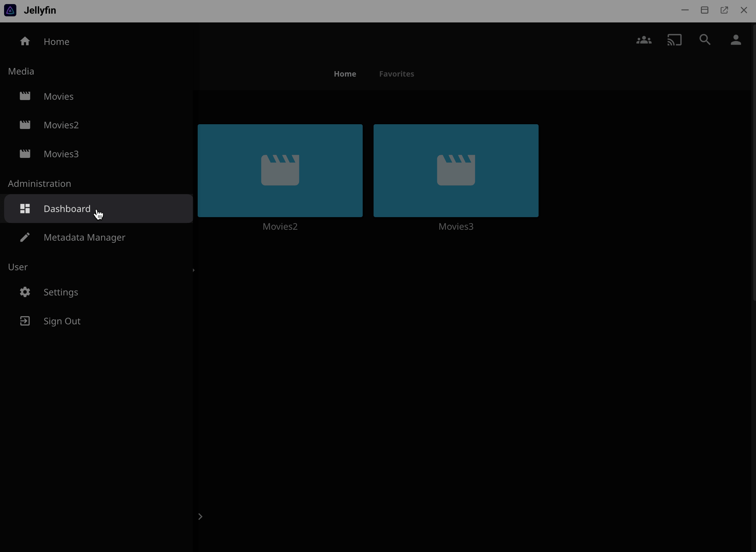
Task: Open user Settings label
Action: click(61, 292)
